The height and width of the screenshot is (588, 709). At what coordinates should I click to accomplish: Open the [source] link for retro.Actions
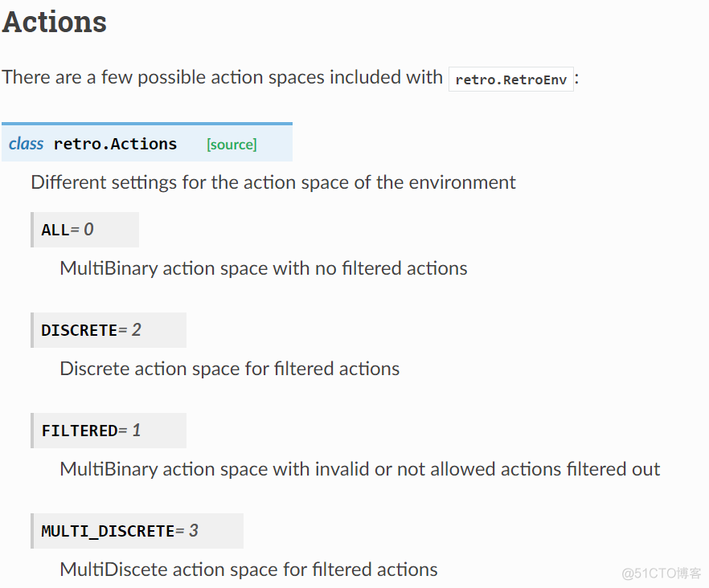pyautogui.click(x=232, y=145)
